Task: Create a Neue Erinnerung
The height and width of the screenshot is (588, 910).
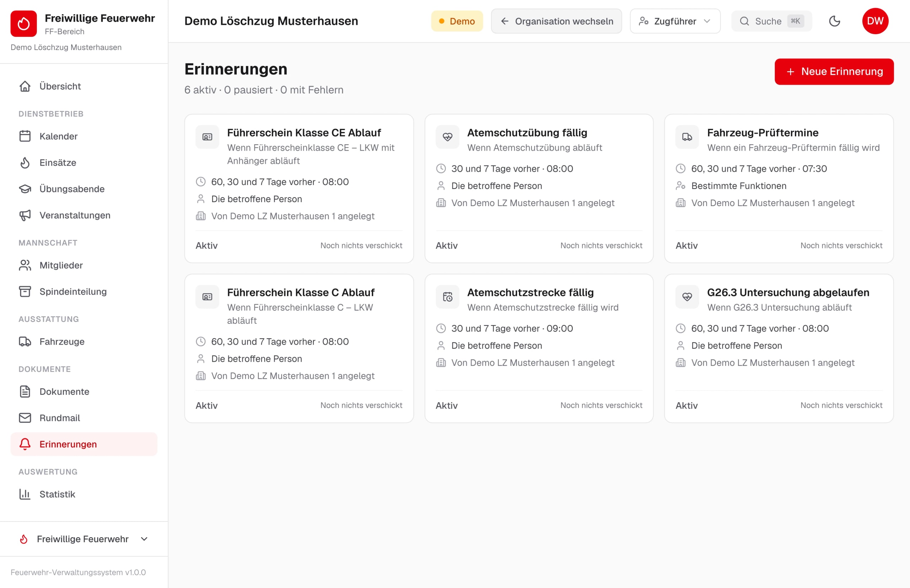Action: point(834,72)
